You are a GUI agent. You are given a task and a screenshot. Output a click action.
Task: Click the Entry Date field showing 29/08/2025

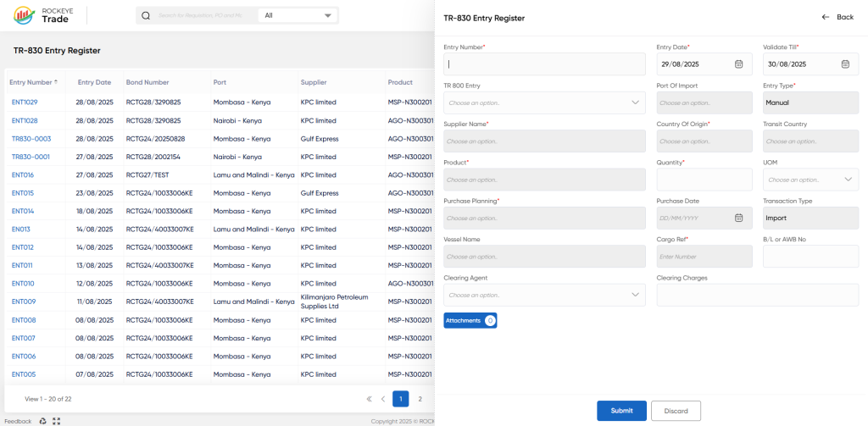coord(704,64)
